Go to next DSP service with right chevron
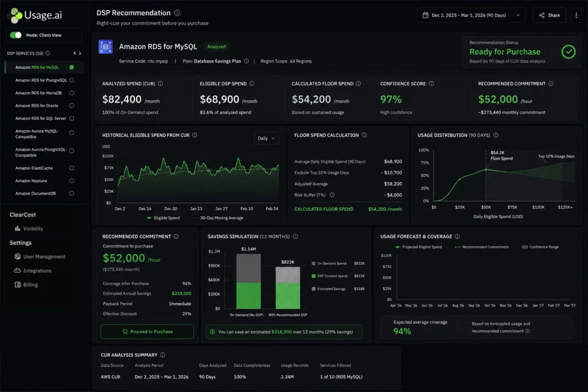The height and width of the screenshot is (392, 588). coord(80,53)
